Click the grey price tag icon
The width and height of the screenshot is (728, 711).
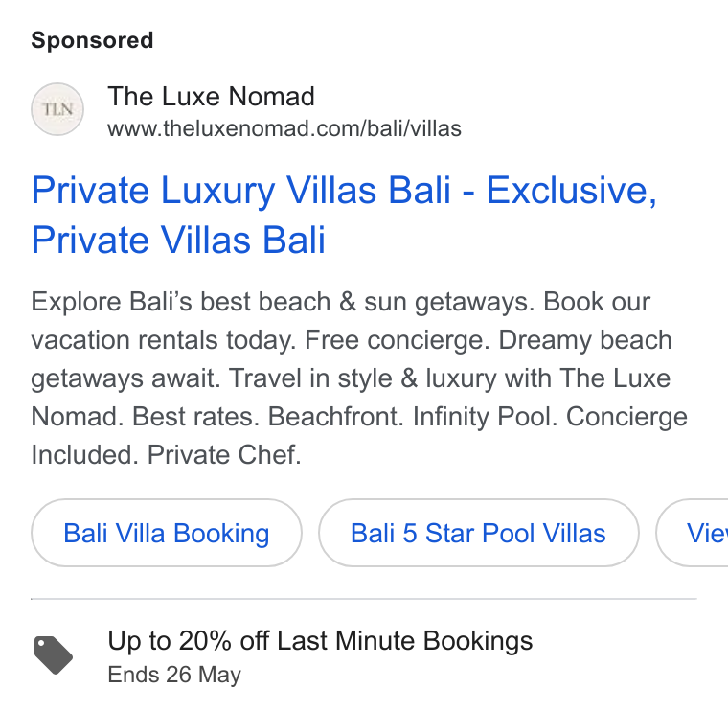pyautogui.click(x=54, y=654)
